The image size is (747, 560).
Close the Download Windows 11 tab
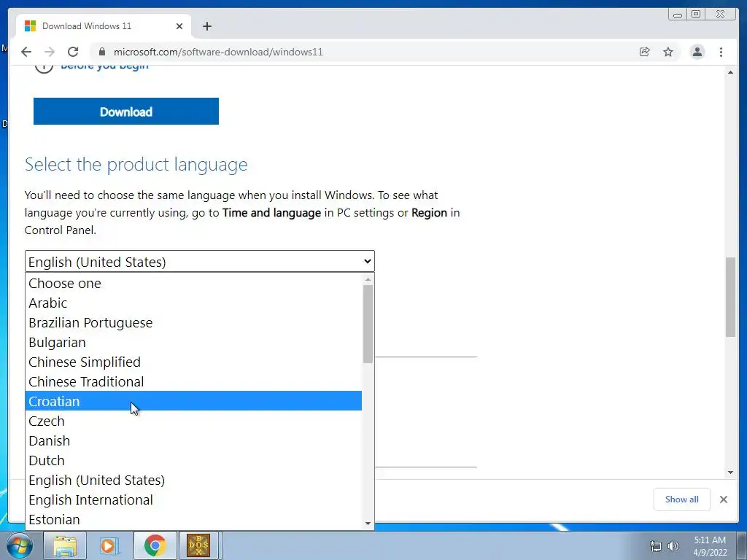tap(179, 26)
